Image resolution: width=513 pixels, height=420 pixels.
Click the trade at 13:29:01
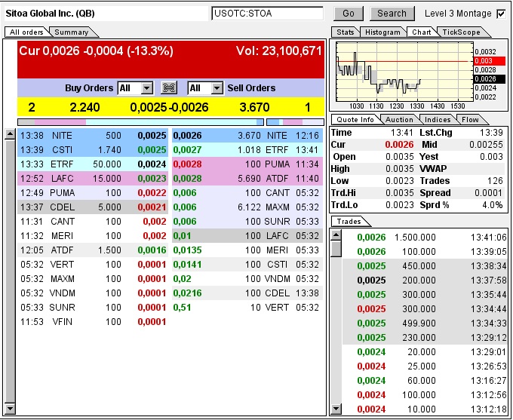[x=425, y=352]
